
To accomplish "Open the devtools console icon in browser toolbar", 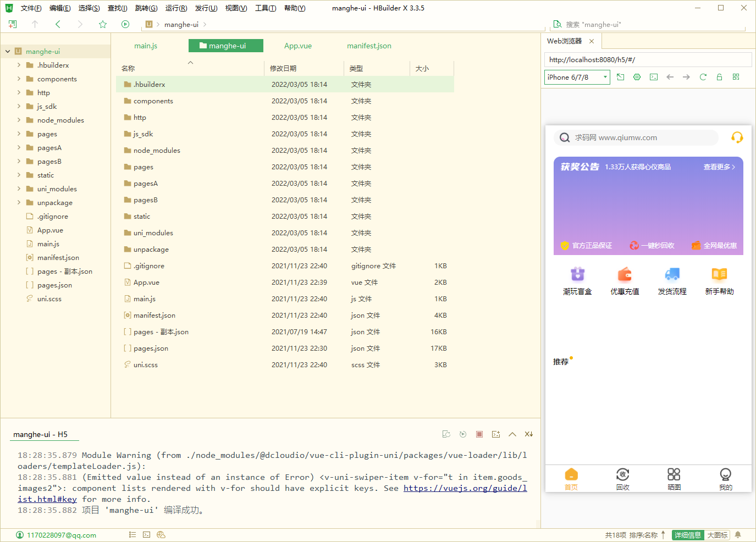I will [653, 77].
